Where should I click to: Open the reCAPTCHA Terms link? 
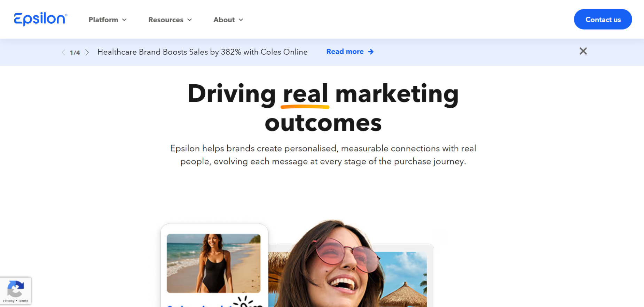23,301
